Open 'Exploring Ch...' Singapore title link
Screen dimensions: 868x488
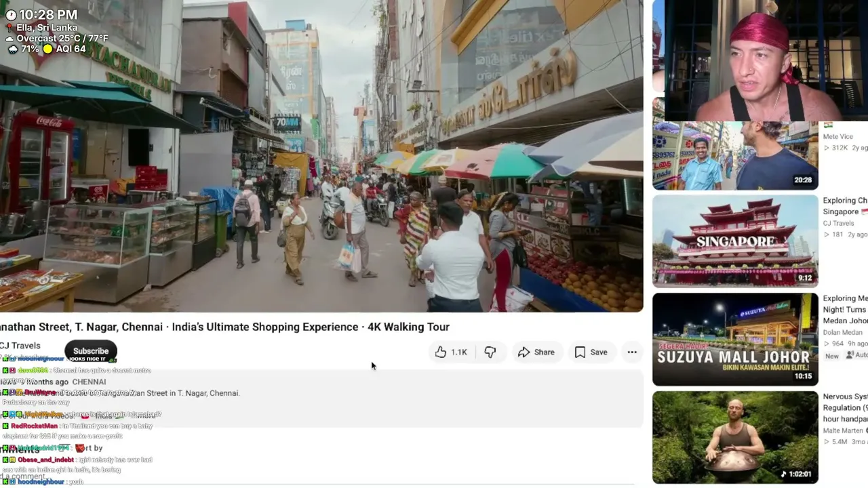845,206
